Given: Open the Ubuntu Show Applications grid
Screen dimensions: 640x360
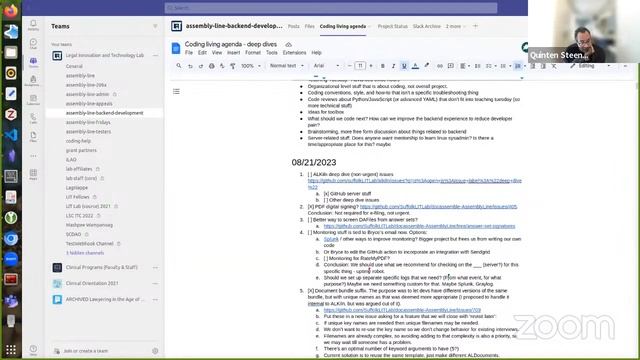Looking at the screenshot, I should 11,350.
